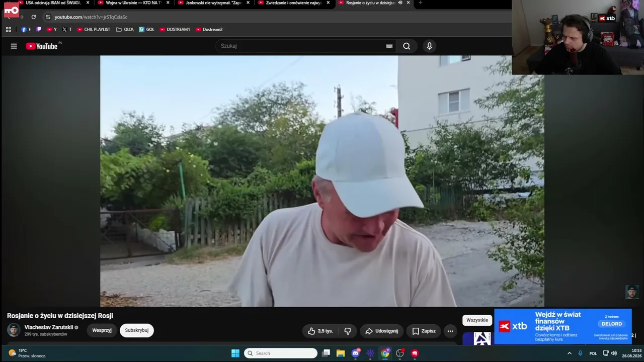
Task: Open the CHIL PLAYLIST bookmark
Action: (94, 30)
